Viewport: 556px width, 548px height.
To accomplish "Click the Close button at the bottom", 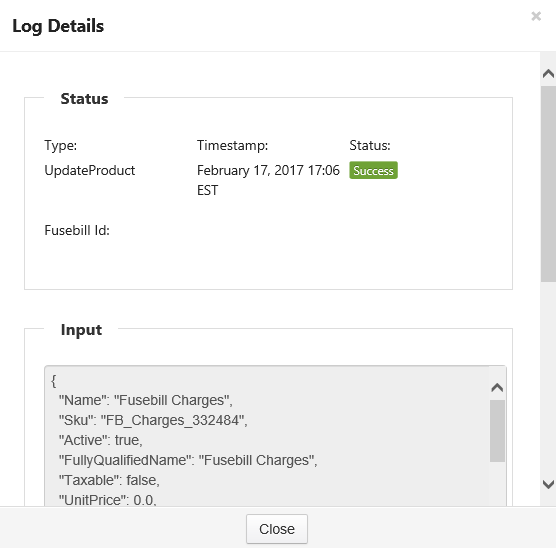I will point(277,529).
